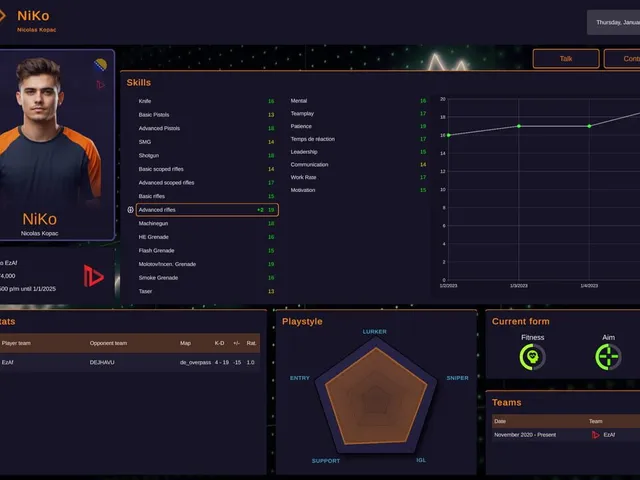Image resolution: width=640 pixels, height=480 pixels.
Task: Click Temps de réaction attribute
Action: [x=358, y=139]
